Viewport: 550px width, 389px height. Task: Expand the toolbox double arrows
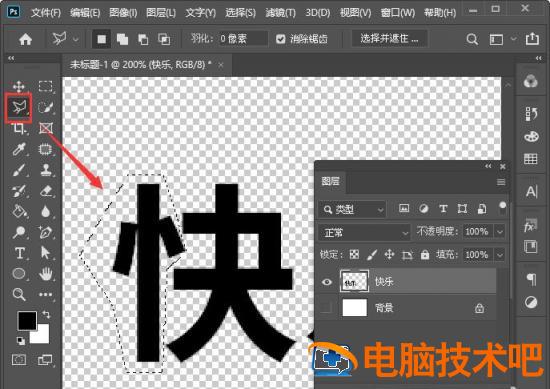coord(11,58)
